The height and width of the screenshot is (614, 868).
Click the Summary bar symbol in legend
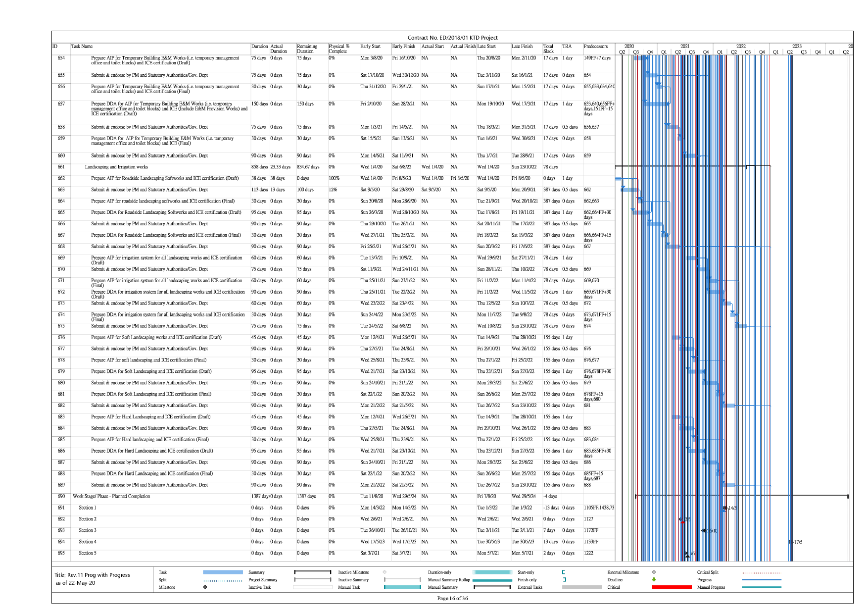point(312,572)
